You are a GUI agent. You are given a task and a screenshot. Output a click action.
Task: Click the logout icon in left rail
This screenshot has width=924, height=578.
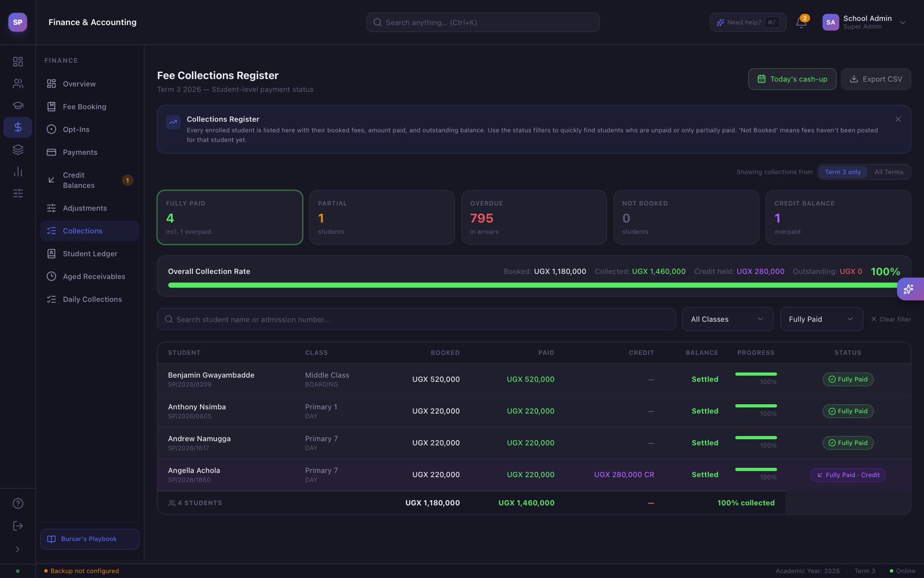tap(18, 526)
